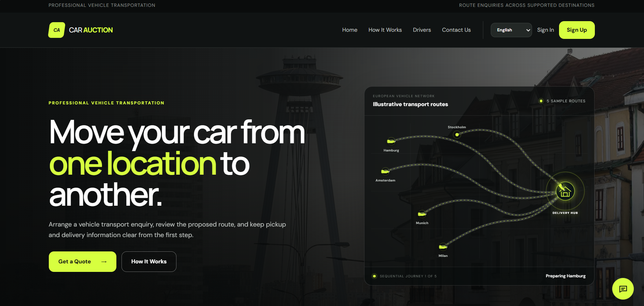Select the Munich car marker on map
The height and width of the screenshot is (306, 644).
tap(422, 214)
